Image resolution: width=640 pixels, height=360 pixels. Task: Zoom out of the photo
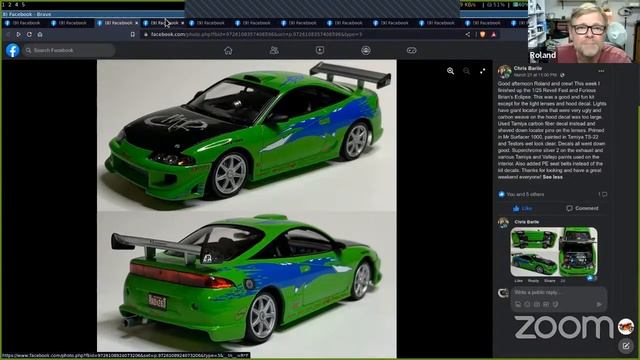coord(467,71)
